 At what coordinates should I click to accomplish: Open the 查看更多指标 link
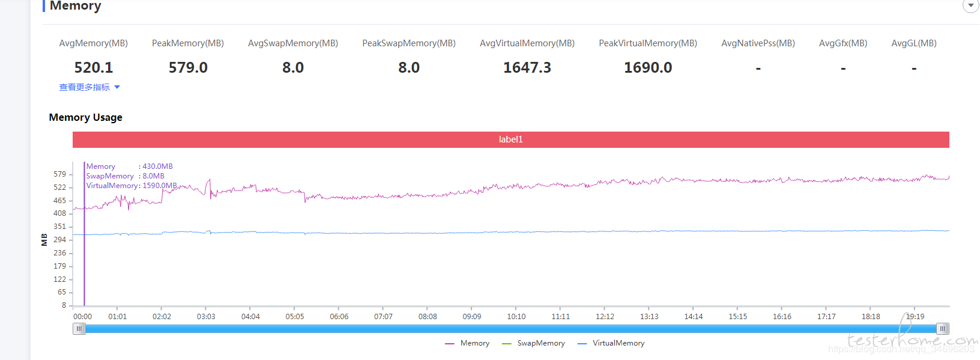pos(84,87)
